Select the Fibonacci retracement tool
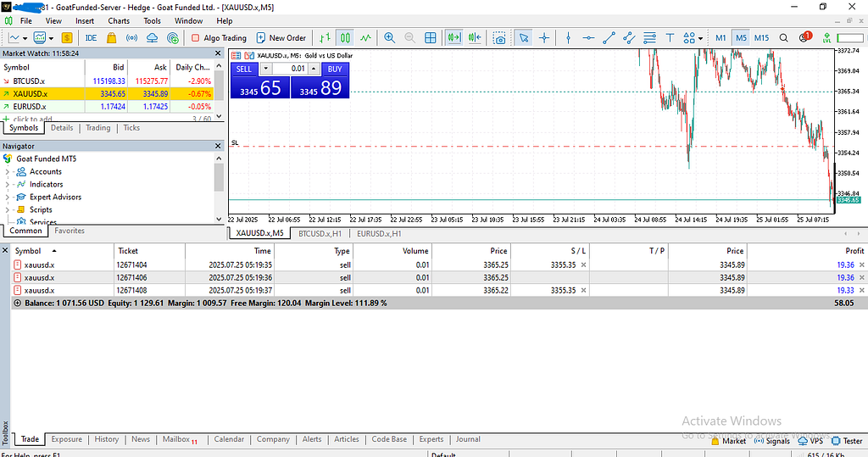The image size is (868, 457). pos(649,37)
